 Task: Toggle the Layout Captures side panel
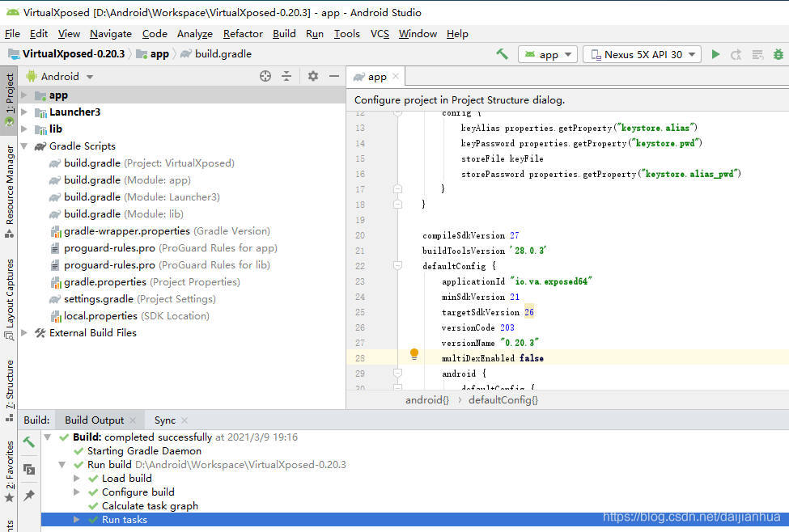click(9, 299)
